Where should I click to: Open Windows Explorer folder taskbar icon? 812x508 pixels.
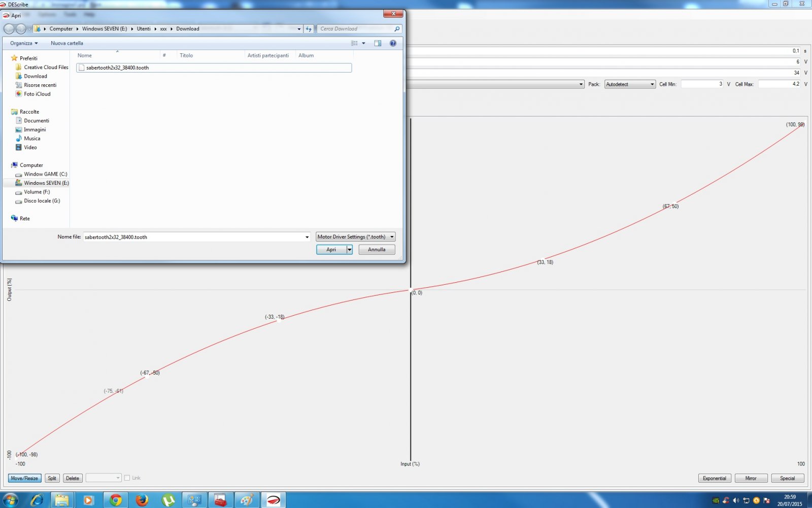coord(62,500)
